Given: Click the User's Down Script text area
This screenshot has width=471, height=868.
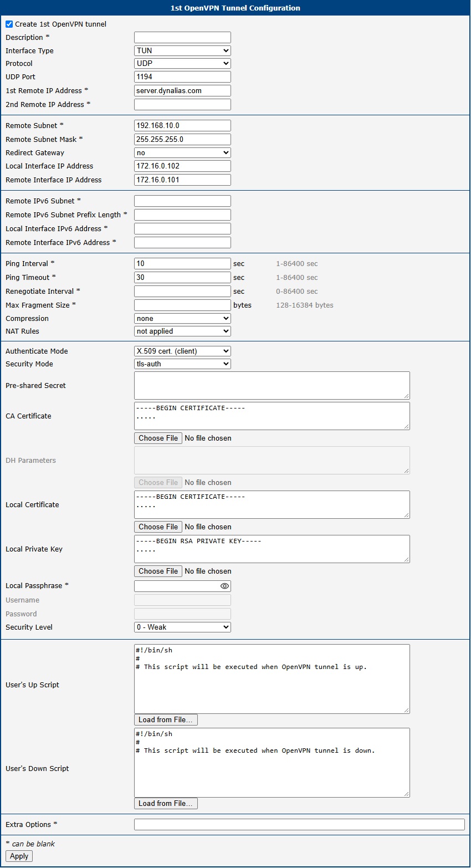Looking at the screenshot, I should 272,762.
